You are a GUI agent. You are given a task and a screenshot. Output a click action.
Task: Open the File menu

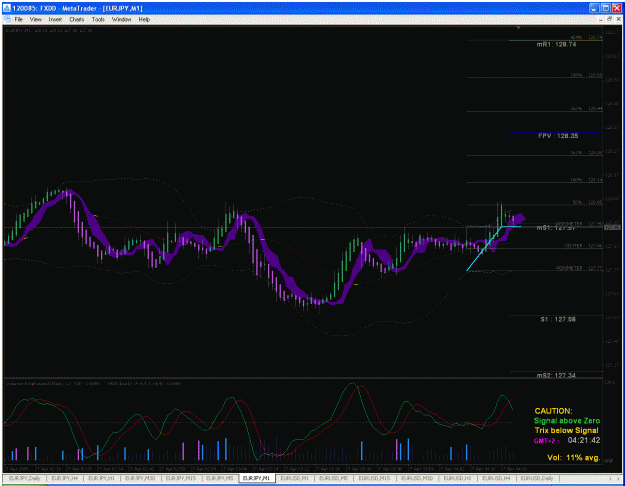point(19,19)
